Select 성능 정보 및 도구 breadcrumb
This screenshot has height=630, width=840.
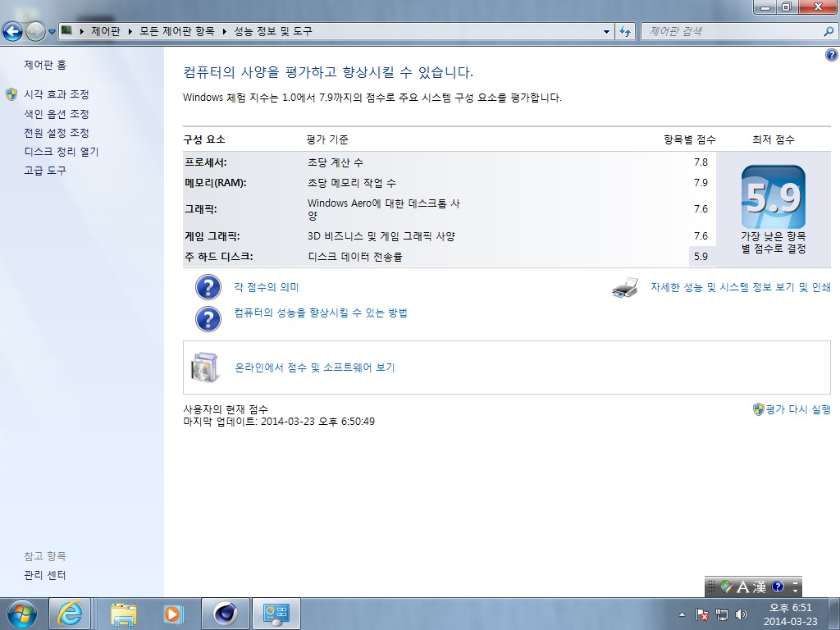point(273,31)
